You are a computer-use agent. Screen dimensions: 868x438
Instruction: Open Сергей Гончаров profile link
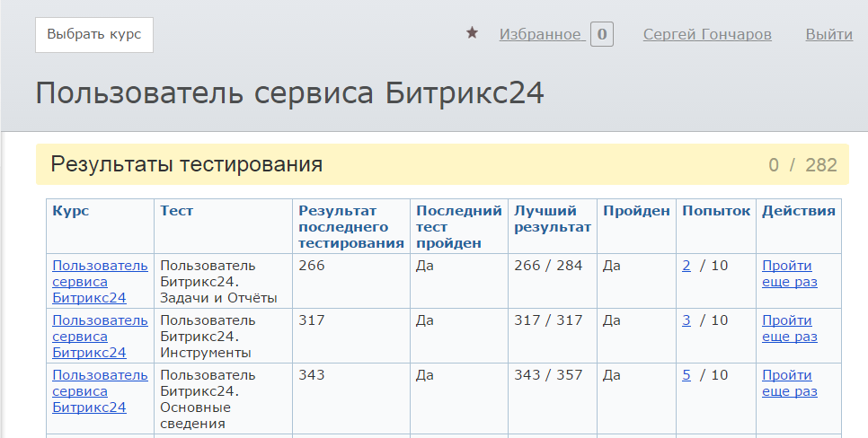point(707,34)
